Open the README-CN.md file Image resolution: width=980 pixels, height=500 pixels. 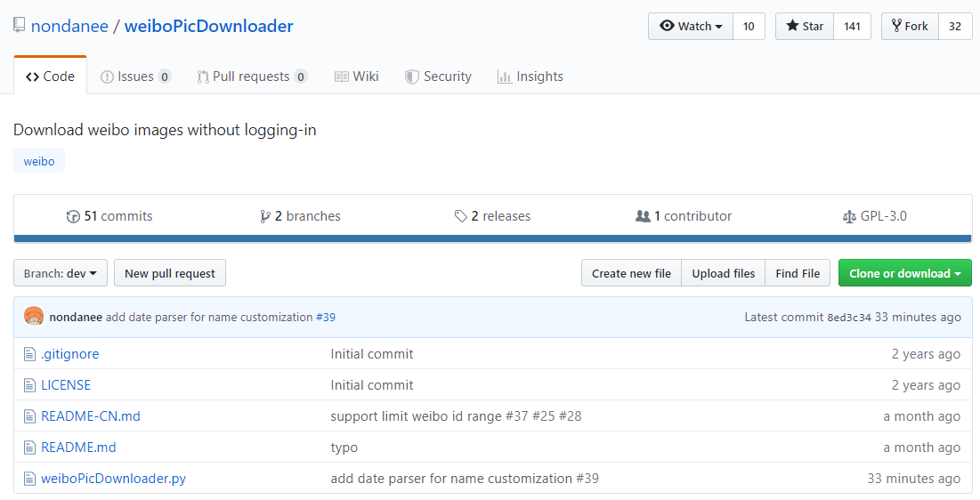(x=91, y=416)
